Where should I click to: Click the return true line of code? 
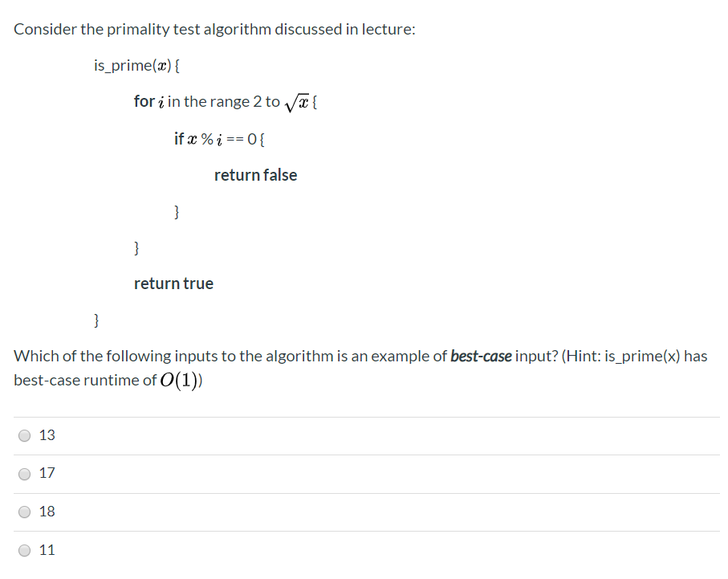pos(173,283)
